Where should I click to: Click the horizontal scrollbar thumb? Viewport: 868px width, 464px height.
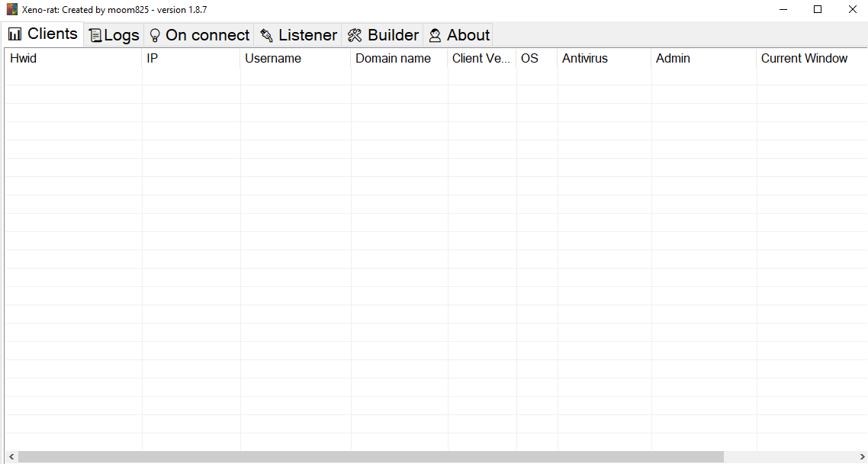(x=371, y=457)
